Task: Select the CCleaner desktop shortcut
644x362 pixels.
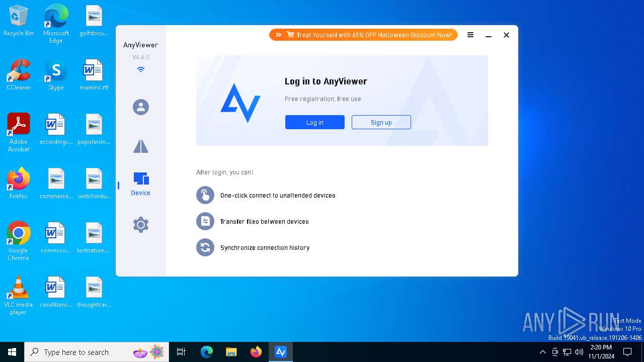Action: tap(19, 75)
